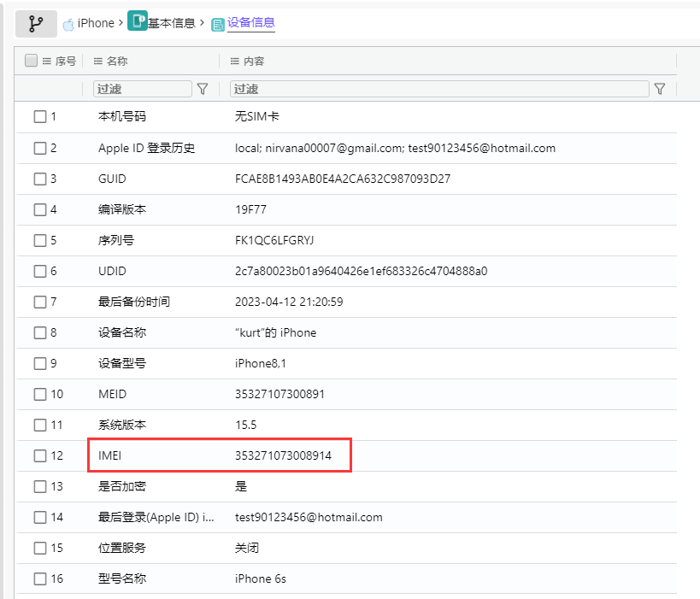Click the 基本信息 breadcrumb phone icon
This screenshot has width=700, height=599.
[138, 21]
